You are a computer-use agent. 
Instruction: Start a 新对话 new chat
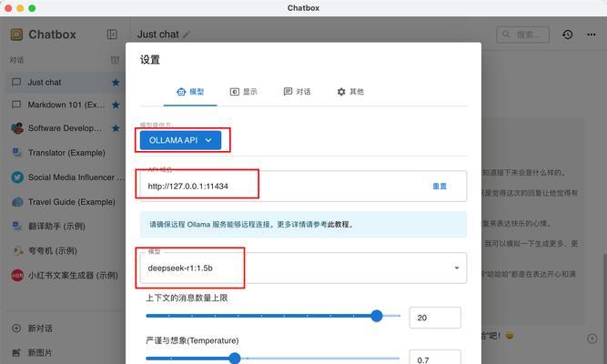[65, 329]
